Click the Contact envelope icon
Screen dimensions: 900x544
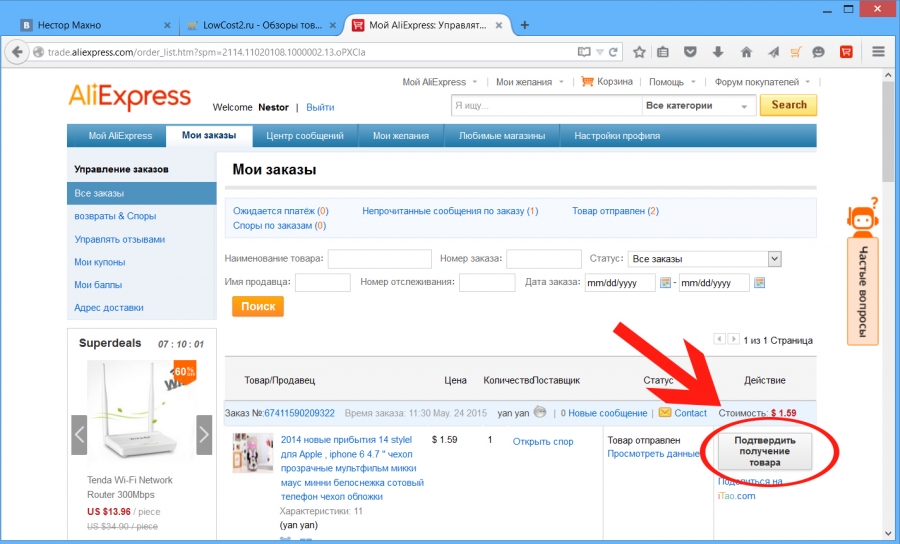coord(665,413)
